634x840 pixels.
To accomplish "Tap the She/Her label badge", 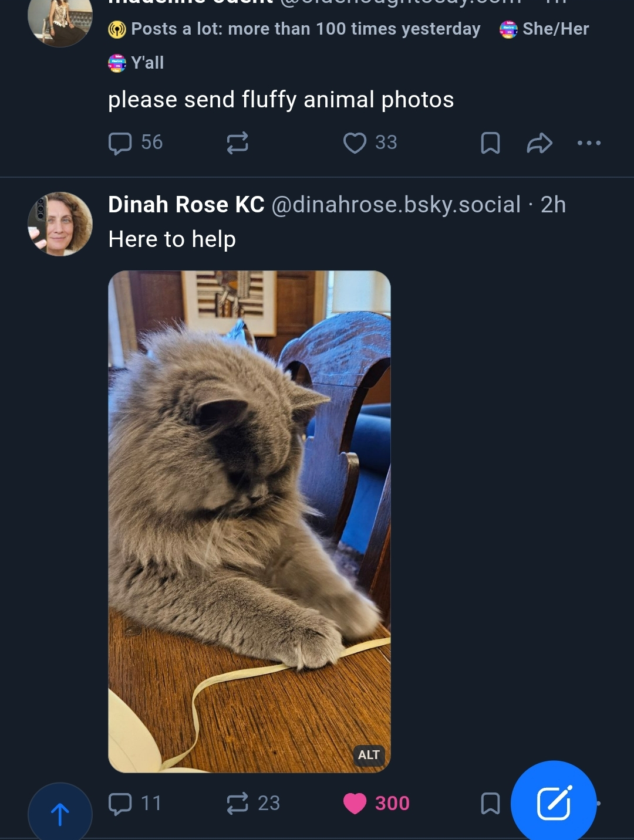I will [544, 29].
